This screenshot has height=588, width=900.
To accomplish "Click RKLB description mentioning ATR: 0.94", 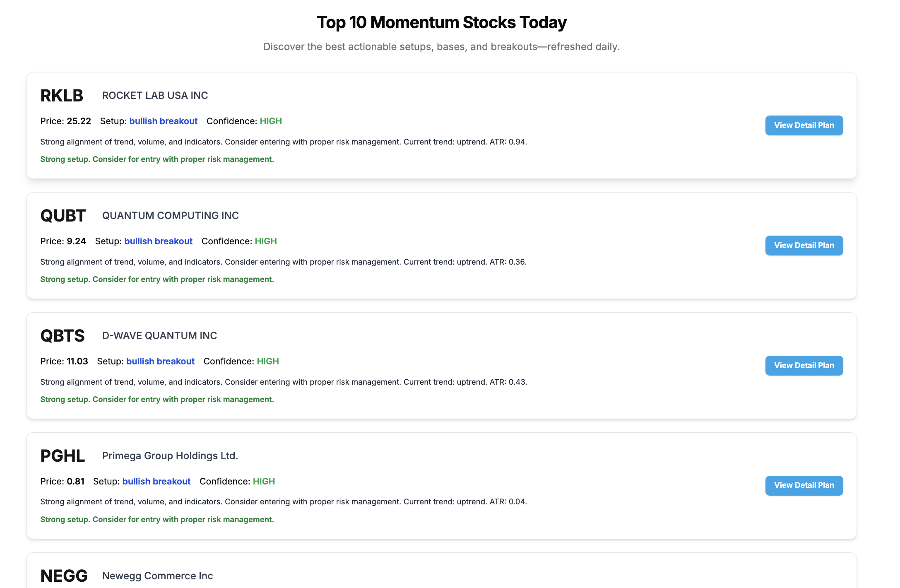I will (284, 142).
